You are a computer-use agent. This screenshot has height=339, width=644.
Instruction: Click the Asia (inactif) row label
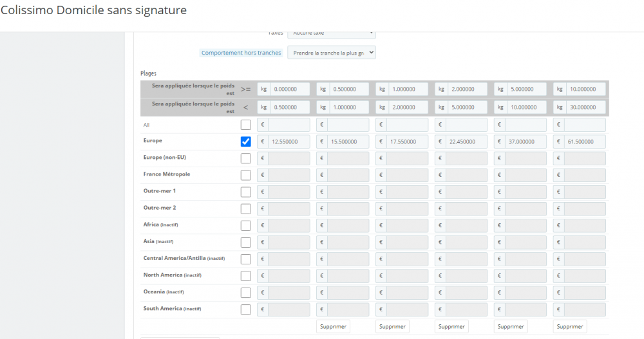158,241
